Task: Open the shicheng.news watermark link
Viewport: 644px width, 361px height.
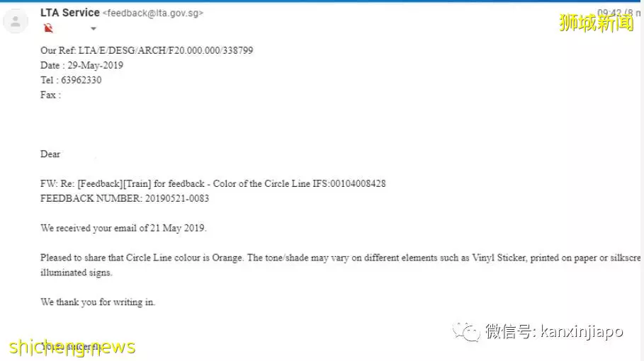Action: pos(72,347)
